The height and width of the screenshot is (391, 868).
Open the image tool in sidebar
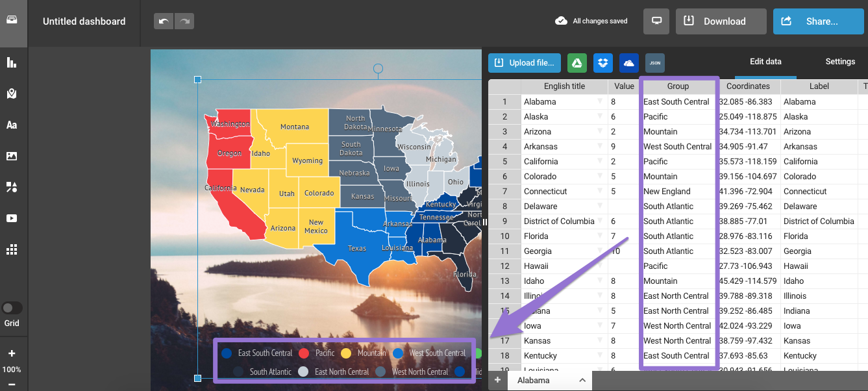point(12,157)
